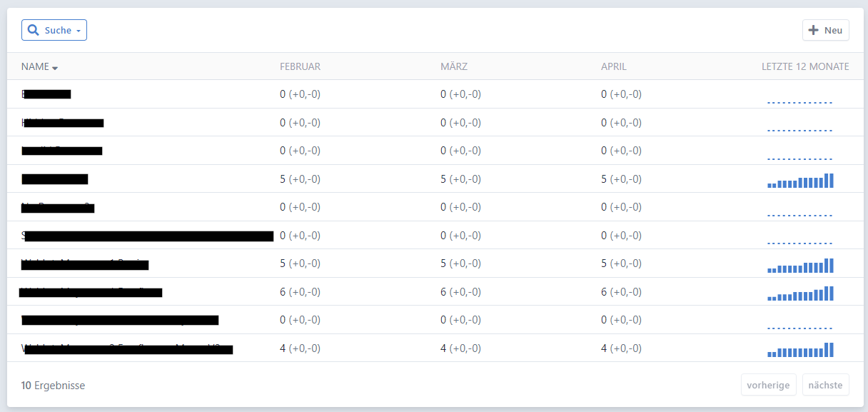Click the MÄRZ column header
868x412 pixels.
454,66
